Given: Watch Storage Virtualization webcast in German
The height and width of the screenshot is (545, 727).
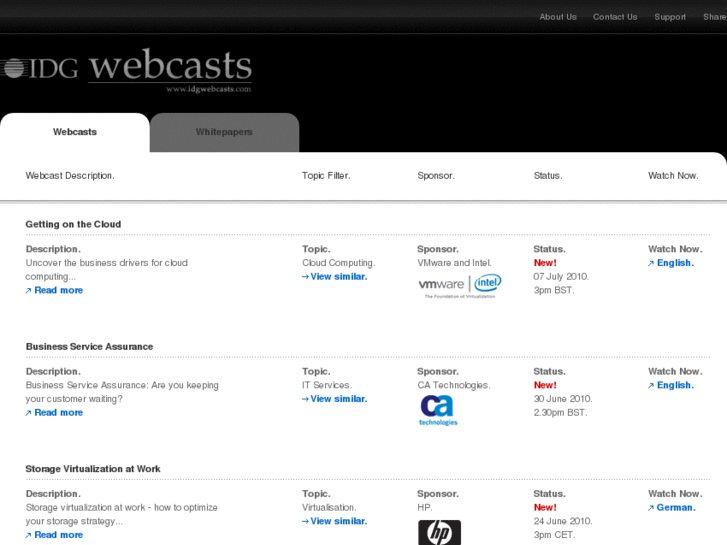Looking at the screenshot, I should [x=671, y=507].
